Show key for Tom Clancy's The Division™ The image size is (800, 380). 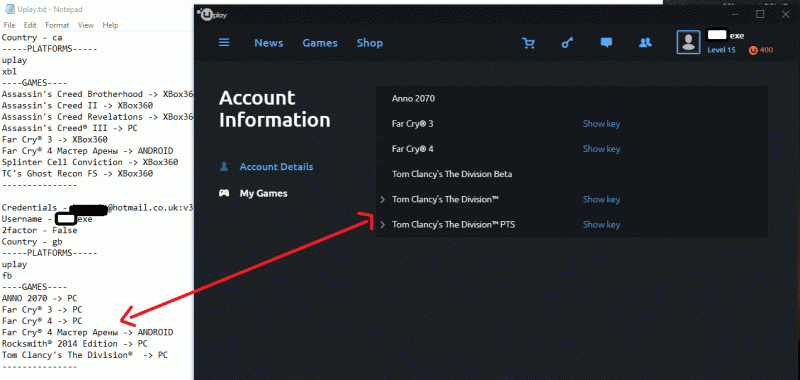pyautogui.click(x=602, y=199)
